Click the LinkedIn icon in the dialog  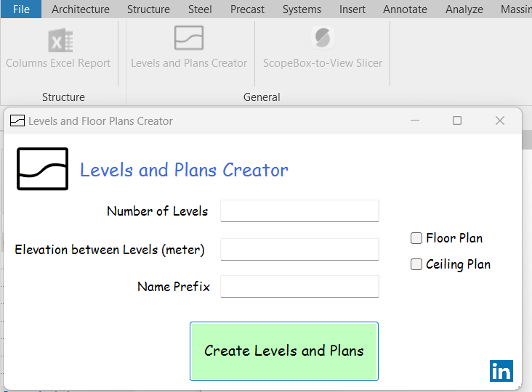pyautogui.click(x=501, y=370)
